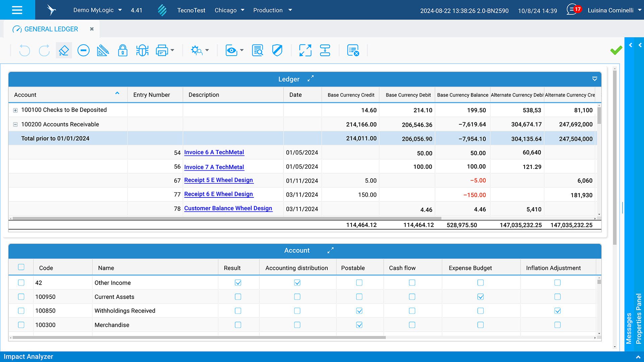The height and width of the screenshot is (362, 644).
Task: Click the eraser icon in toolbar
Action: [x=64, y=51]
